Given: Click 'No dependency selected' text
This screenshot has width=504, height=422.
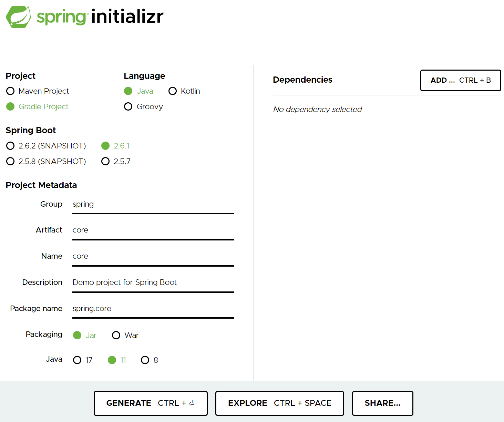Looking at the screenshot, I should (x=317, y=110).
